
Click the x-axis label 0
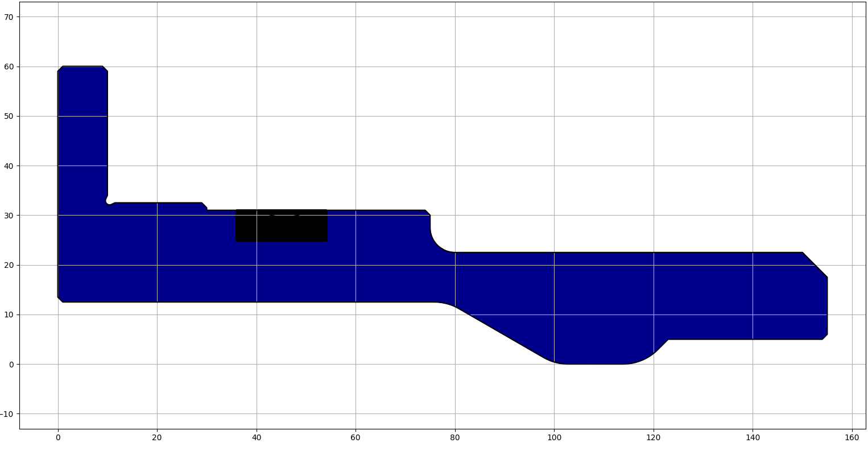coord(58,438)
